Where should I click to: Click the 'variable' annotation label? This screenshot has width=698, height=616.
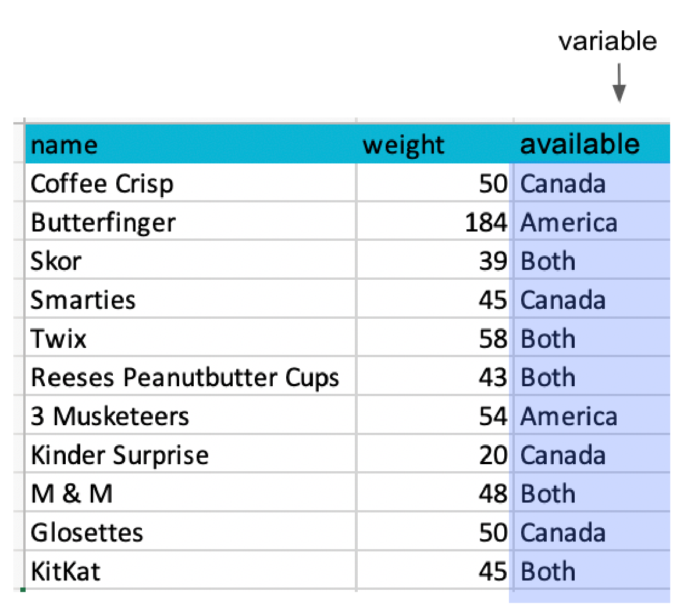[607, 41]
